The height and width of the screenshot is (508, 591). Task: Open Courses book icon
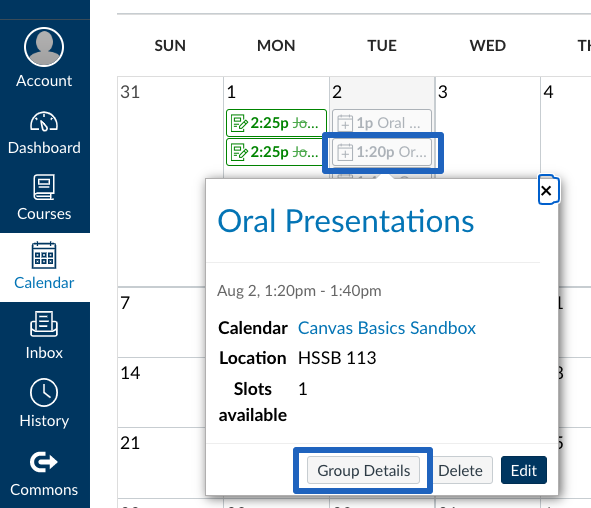(44, 187)
